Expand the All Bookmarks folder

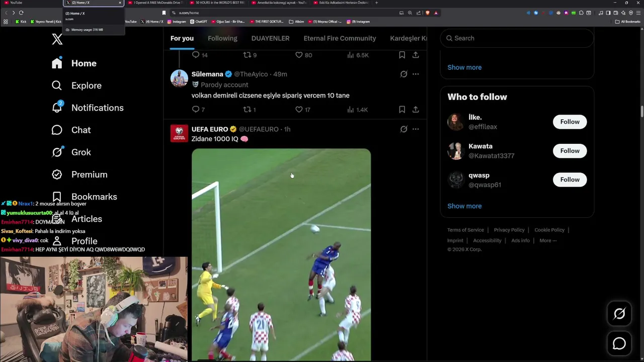(627, 22)
